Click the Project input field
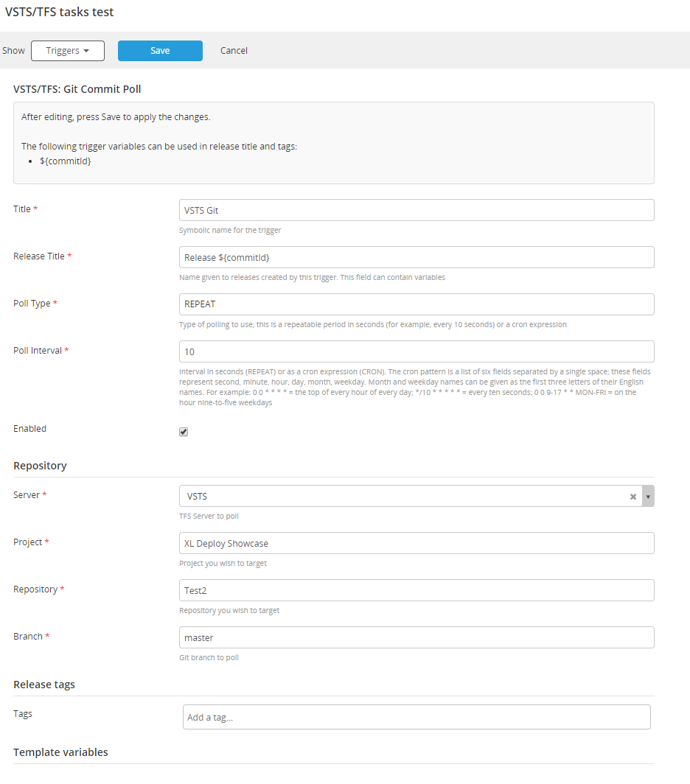 pyautogui.click(x=417, y=543)
